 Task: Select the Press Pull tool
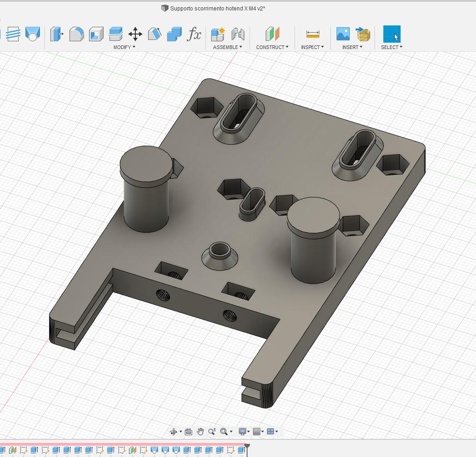(57, 34)
